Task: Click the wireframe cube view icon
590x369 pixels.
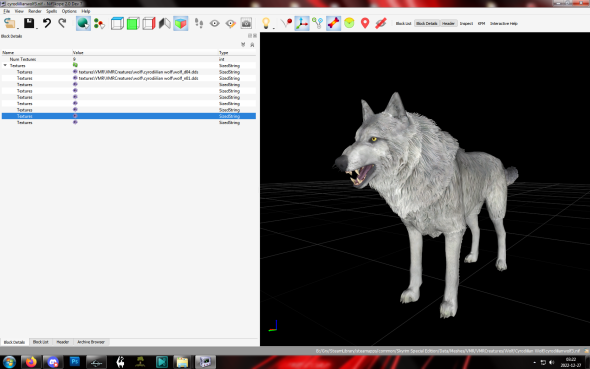Action: (x=117, y=23)
